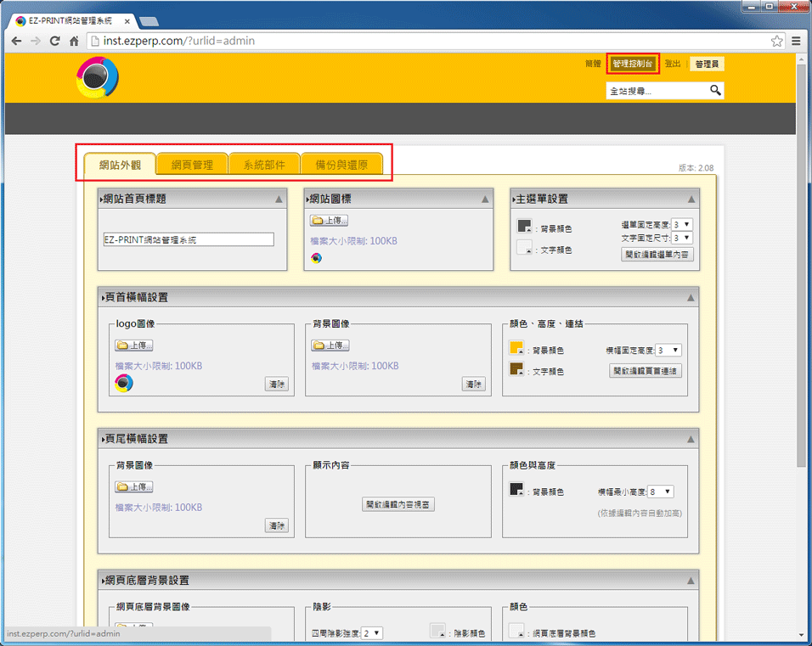The image size is (812, 646).
Task: Collapse the 頁尾橫幅設置 panel
Action: (691, 440)
